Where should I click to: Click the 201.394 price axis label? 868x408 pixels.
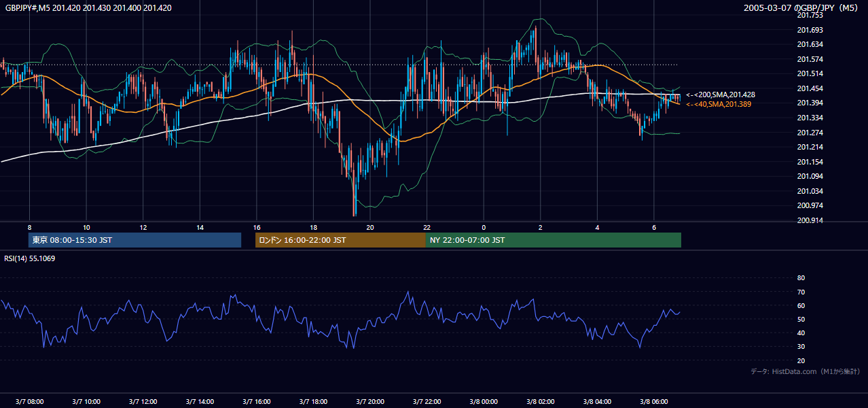pyautogui.click(x=810, y=103)
